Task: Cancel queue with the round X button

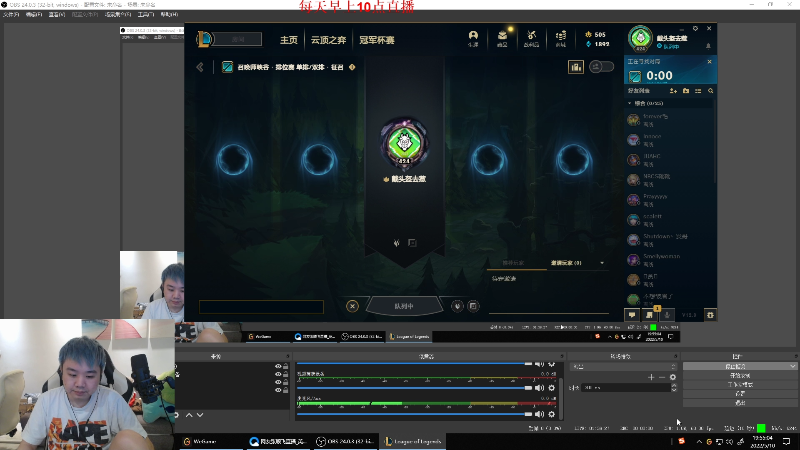Action: click(352, 306)
